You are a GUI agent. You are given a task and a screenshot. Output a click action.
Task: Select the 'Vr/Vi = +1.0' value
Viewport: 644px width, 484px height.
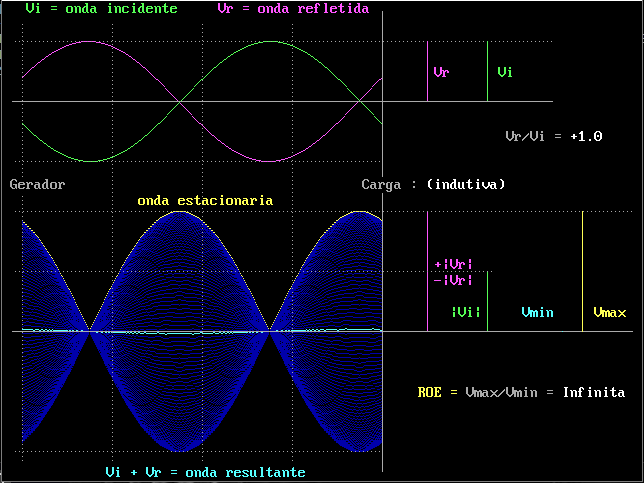coord(554,136)
